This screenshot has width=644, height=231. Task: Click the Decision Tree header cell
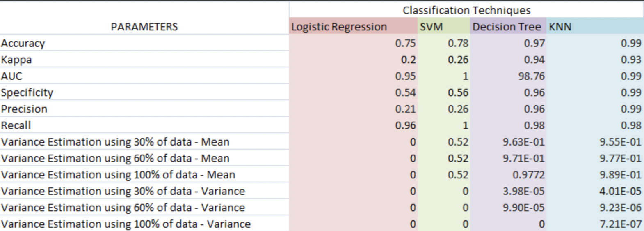(x=508, y=27)
